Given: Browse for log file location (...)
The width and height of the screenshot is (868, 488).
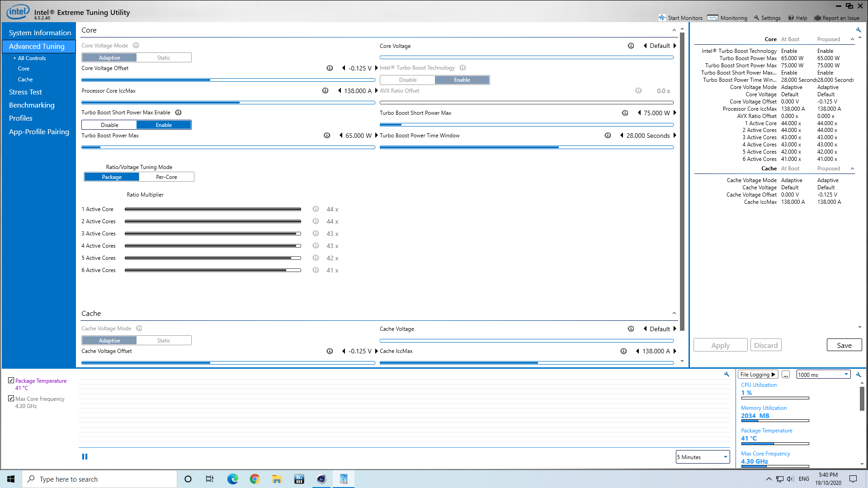Looking at the screenshot, I should [x=786, y=375].
